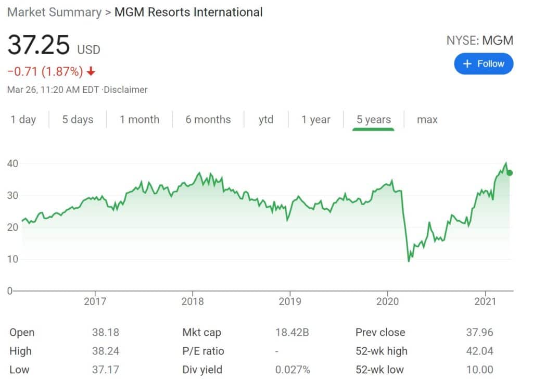Select the green end-point dot on the chart

pos(510,173)
